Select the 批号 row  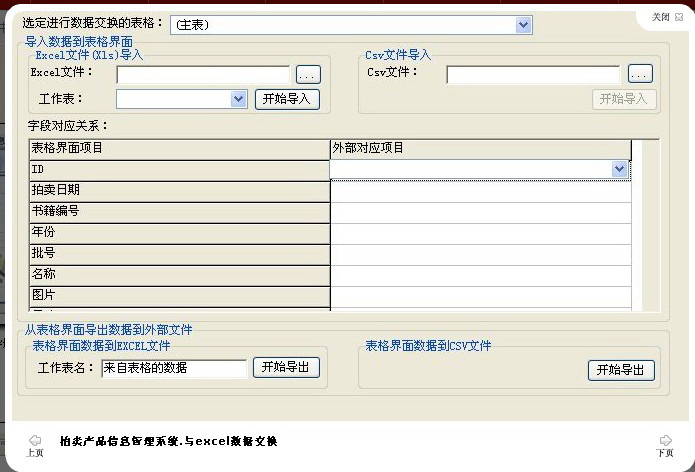(180, 255)
